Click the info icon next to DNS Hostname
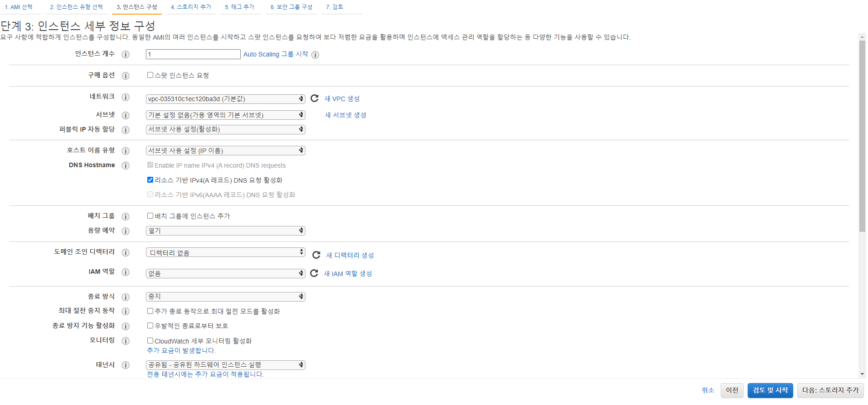This screenshot has height=405, width=868. pyautogui.click(x=126, y=165)
